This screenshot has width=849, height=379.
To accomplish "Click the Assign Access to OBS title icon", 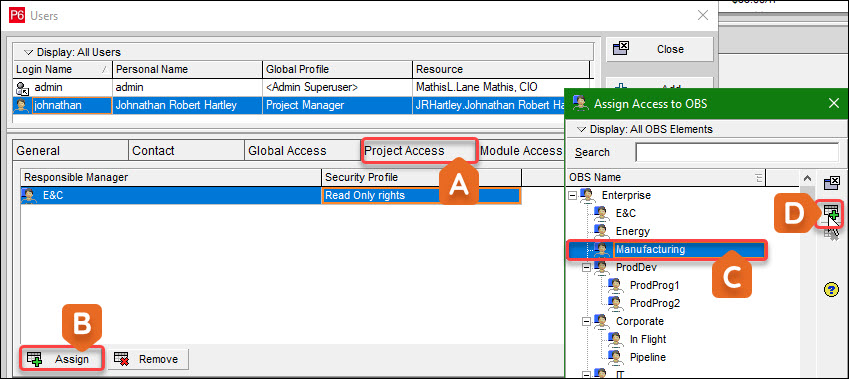I will coord(582,103).
